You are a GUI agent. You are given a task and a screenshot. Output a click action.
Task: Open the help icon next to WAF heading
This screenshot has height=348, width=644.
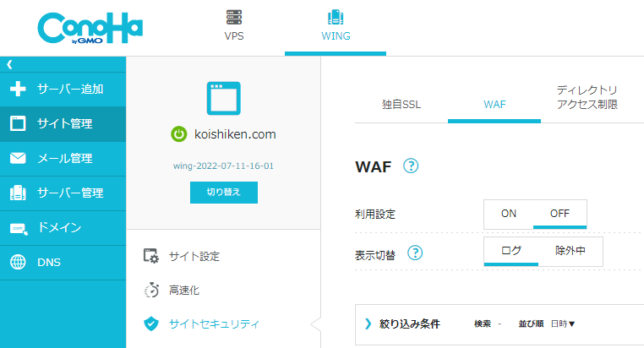(x=411, y=166)
